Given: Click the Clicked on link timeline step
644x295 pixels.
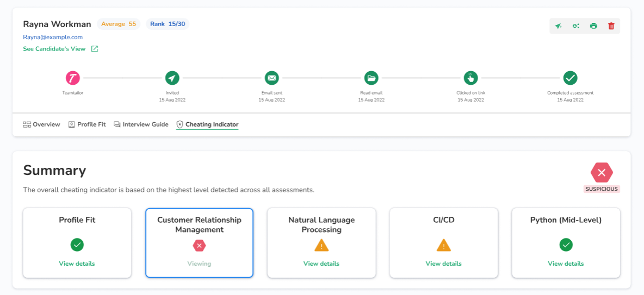Looking at the screenshot, I should [x=470, y=78].
